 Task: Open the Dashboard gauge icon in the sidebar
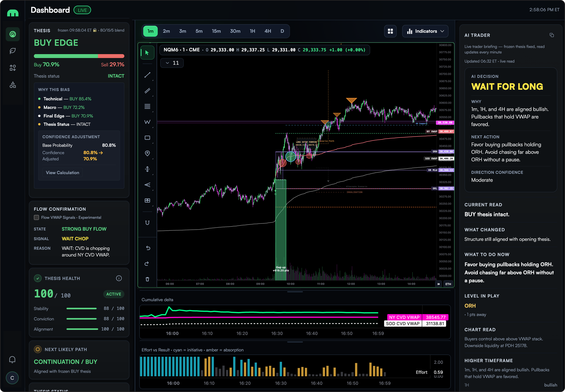13,34
